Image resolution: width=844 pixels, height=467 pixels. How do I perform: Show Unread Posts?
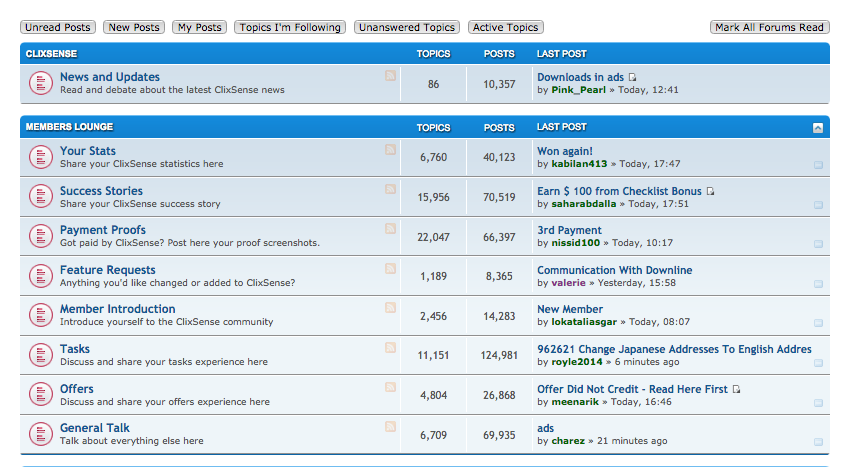coord(58,27)
